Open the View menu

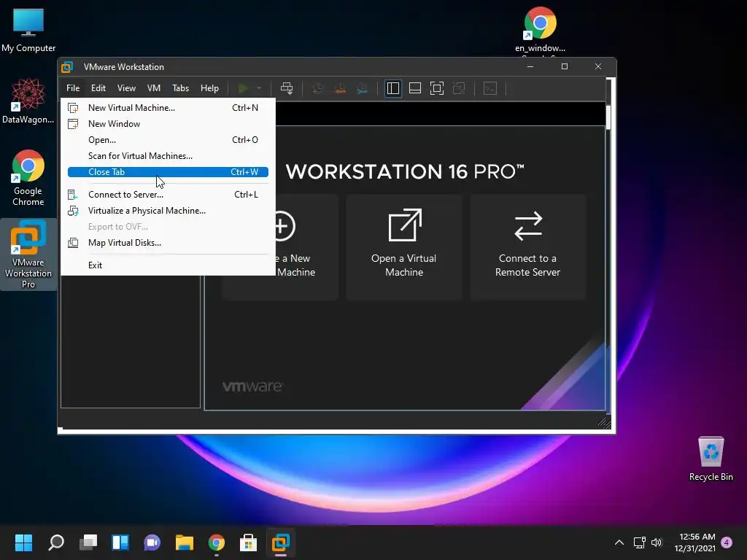tap(126, 88)
